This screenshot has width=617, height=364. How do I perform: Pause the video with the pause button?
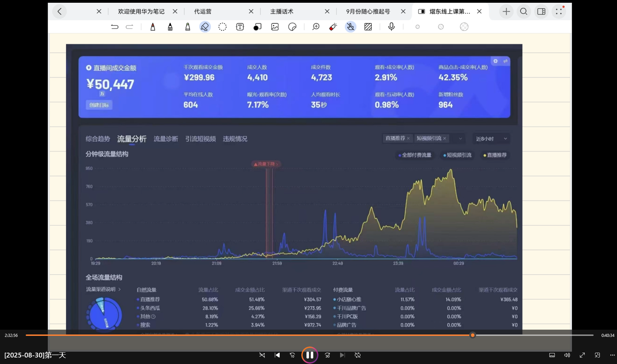(x=310, y=355)
